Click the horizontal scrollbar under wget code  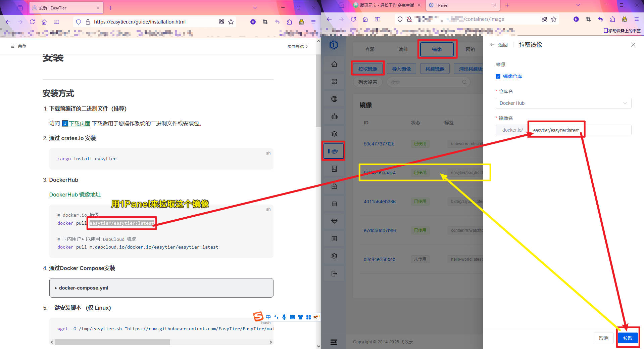112,342
